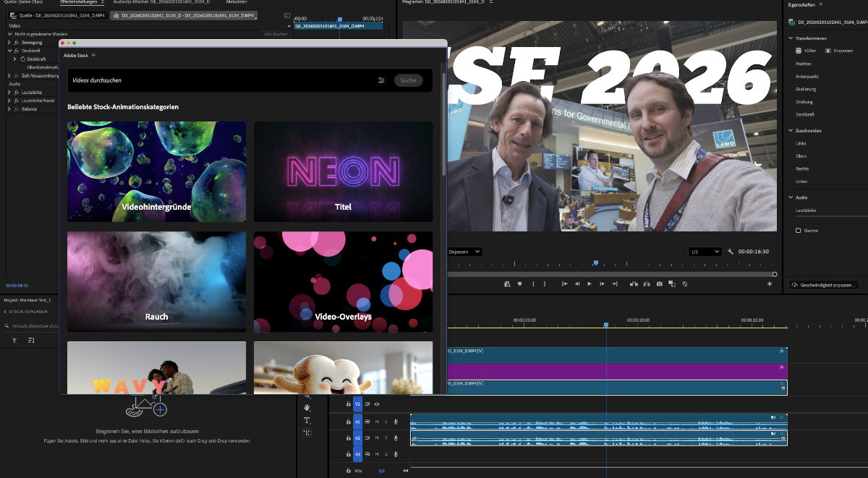Toggle the A2 track lock
Viewport: 868px width, 478px height.
click(x=349, y=438)
